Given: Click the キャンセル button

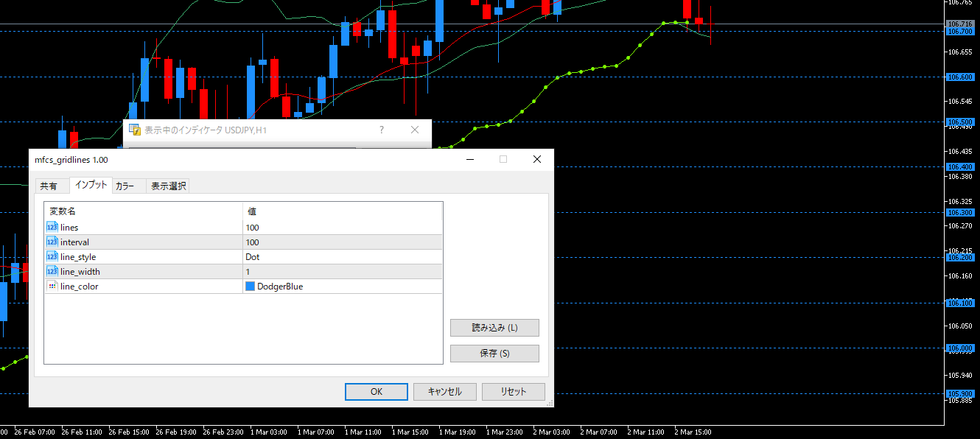Looking at the screenshot, I should click(444, 392).
